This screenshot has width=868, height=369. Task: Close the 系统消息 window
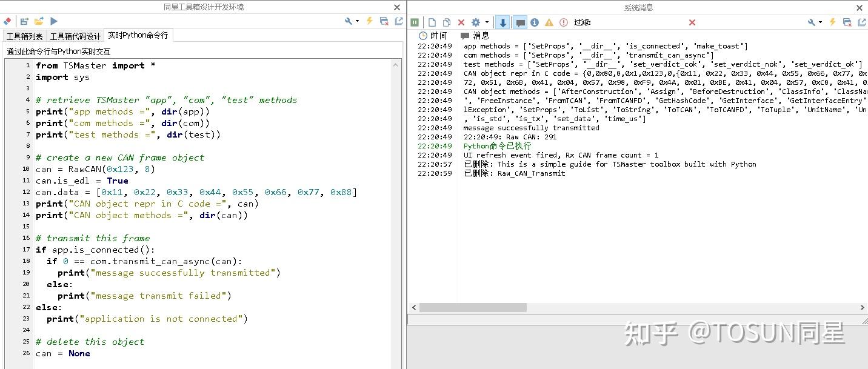point(860,7)
